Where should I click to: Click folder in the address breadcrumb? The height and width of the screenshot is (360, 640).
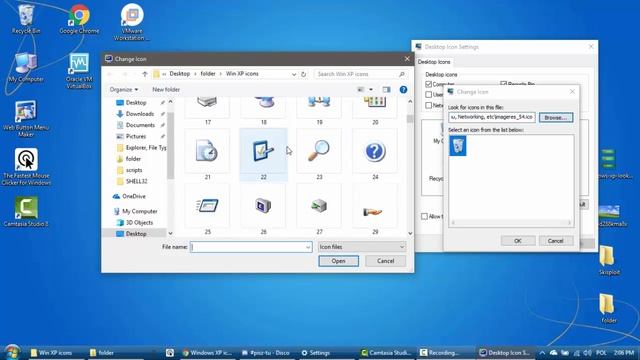click(x=208, y=74)
